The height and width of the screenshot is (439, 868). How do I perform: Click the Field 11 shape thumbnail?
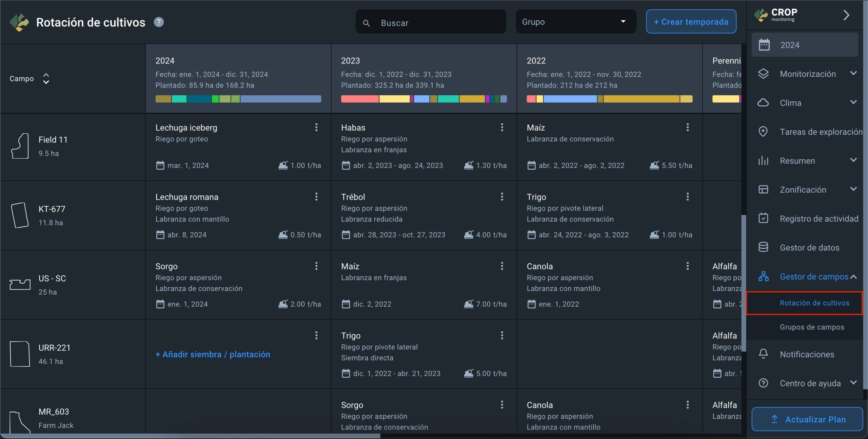coord(20,146)
